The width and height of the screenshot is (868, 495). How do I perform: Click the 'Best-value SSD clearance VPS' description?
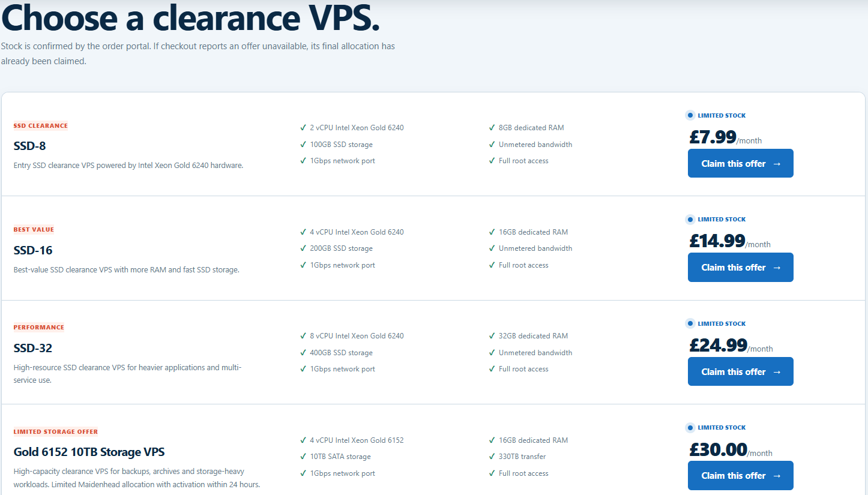point(127,270)
